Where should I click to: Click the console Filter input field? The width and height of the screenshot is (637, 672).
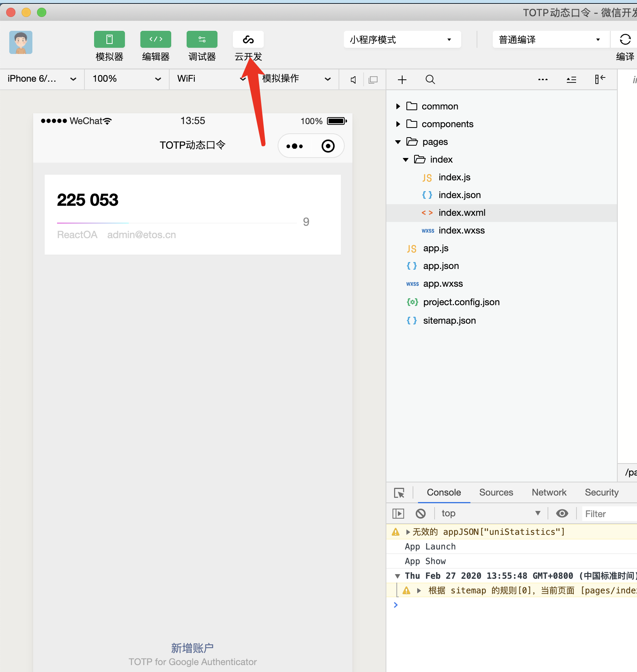click(x=609, y=514)
